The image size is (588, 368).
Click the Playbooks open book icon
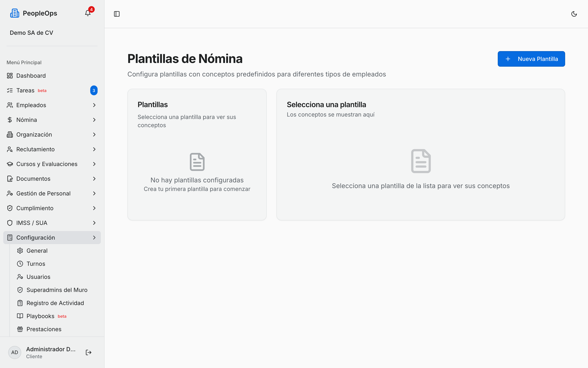point(20,316)
